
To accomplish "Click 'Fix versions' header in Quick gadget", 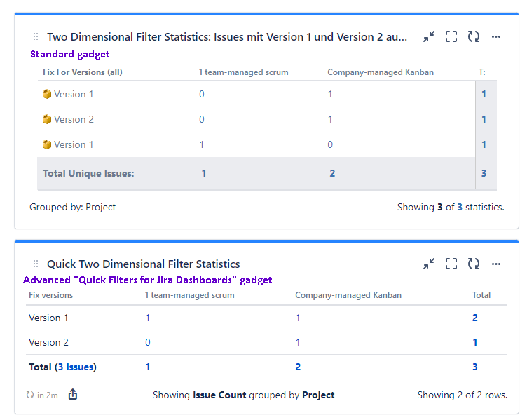I will [x=50, y=295].
